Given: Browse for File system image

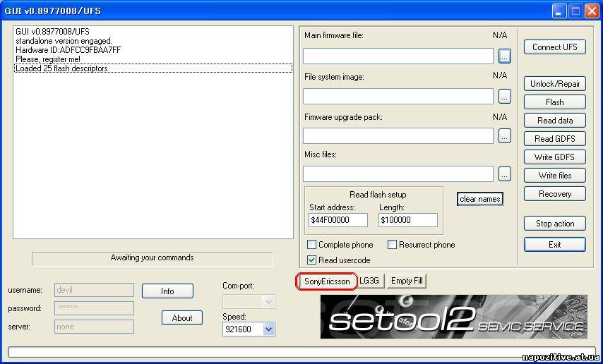Looking at the screenshot, I should pyautogui.click(x=505, y=96).
